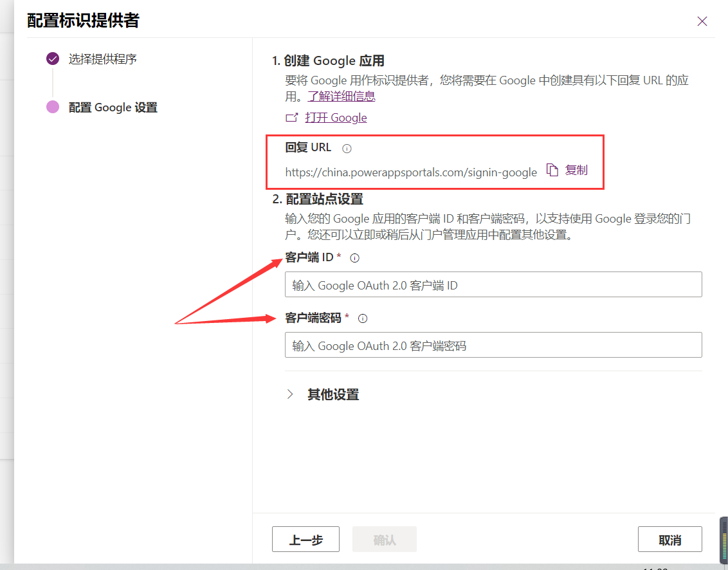Focus the 客户端 ID input field
This screenshot has height=570, width=728.
point(493,284)
